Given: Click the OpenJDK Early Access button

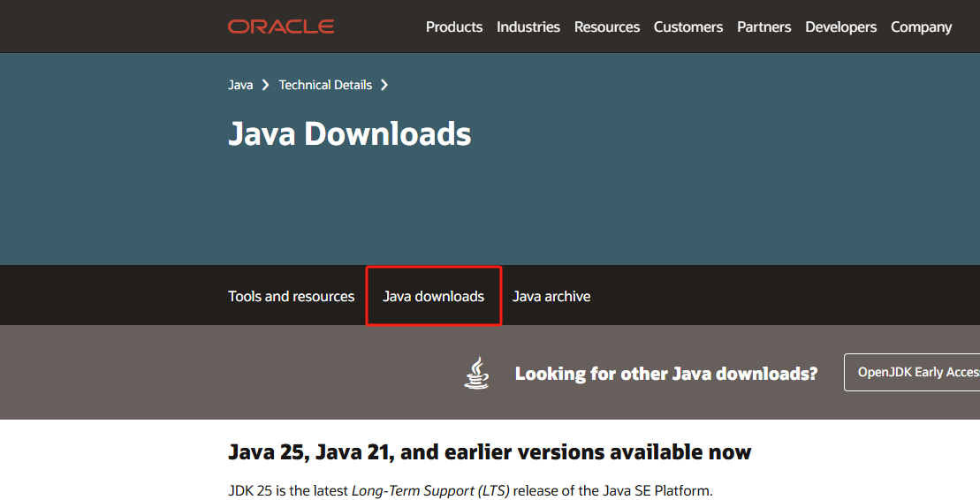Looking at the screenshot, I should 912,373.
